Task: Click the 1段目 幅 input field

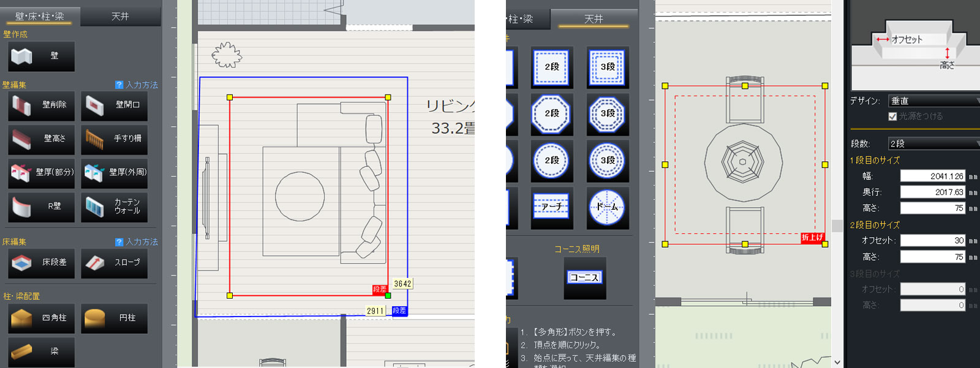Action: [x=932, y=177]
